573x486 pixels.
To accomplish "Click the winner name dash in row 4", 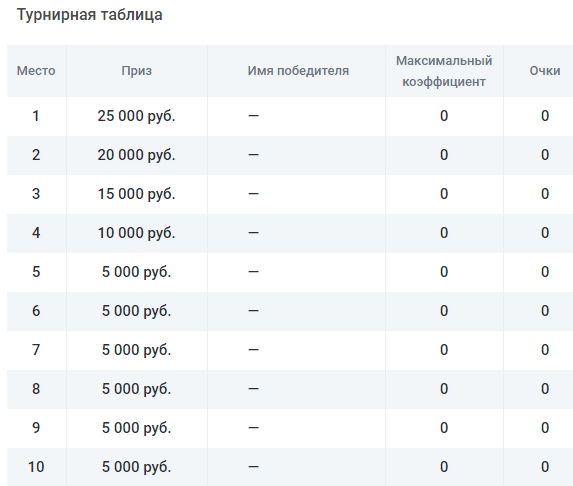I will pyautogui.click(x=254, y=233).
